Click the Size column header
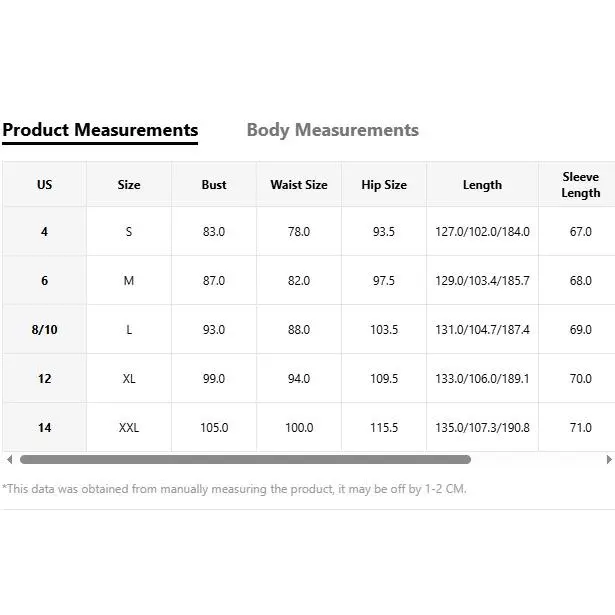Viewport: 615px width, 615px height. click(129, 185)
